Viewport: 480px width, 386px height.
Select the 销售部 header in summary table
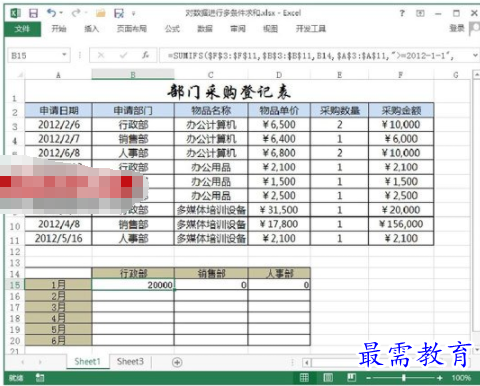coord(211,274)
